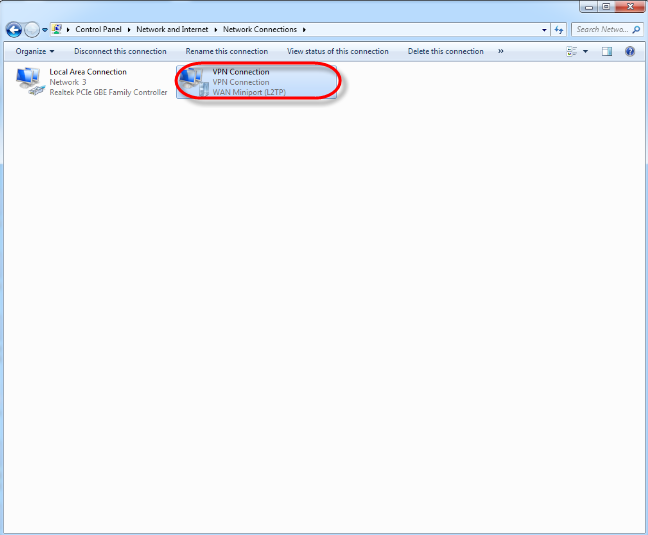Close the Network Connections window
The image size is (648, 535).
pyautogui.click(x=630, y=7)
